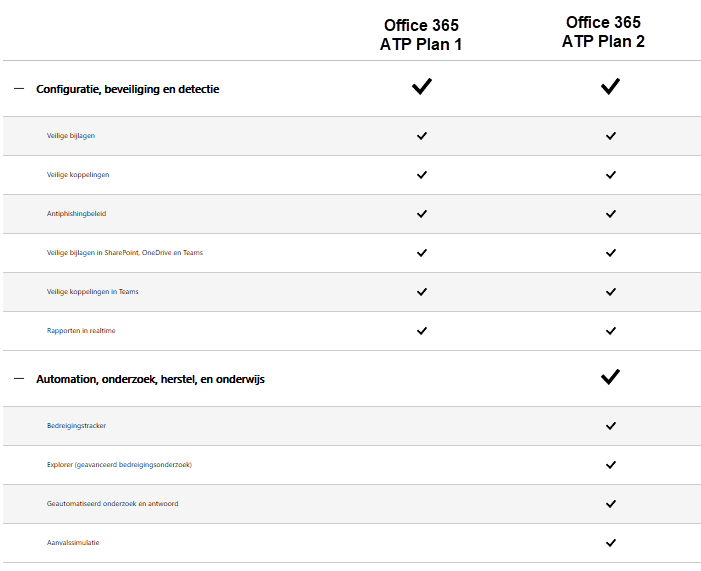This screenshot has width=701, height=571.
Task: Click the Automation, onderzoek, herstel, en onderwijs heading
Action: pyautogui.click(x=150, y=379)
